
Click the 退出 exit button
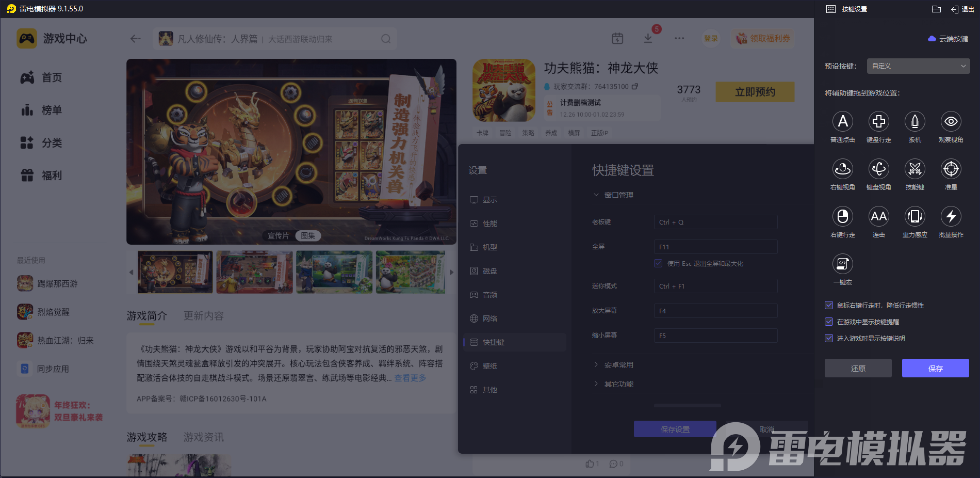(962, 9)
